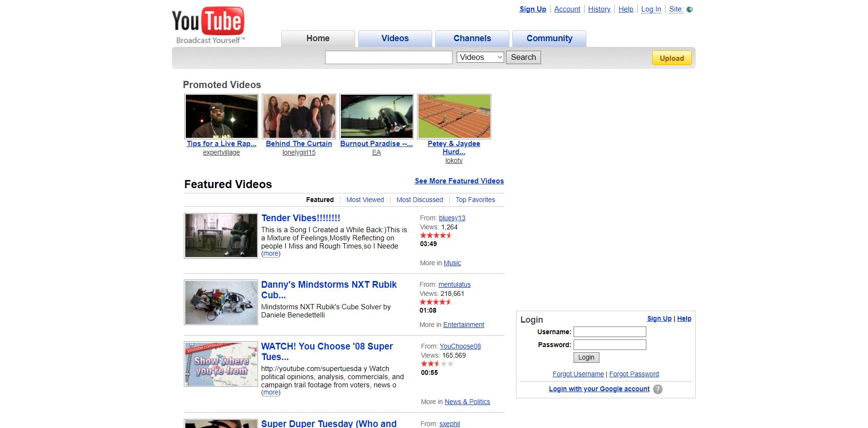This screenshot has width=868, height=428.
Task: Click the yellow Upload button
Action: click(672, 58)
